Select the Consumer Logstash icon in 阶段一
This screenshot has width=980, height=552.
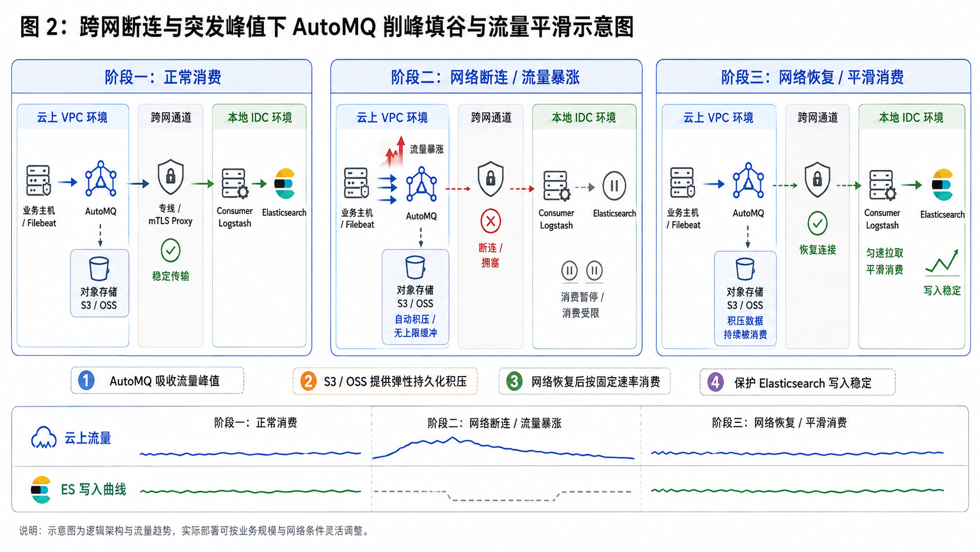click(x=235, y=184)
